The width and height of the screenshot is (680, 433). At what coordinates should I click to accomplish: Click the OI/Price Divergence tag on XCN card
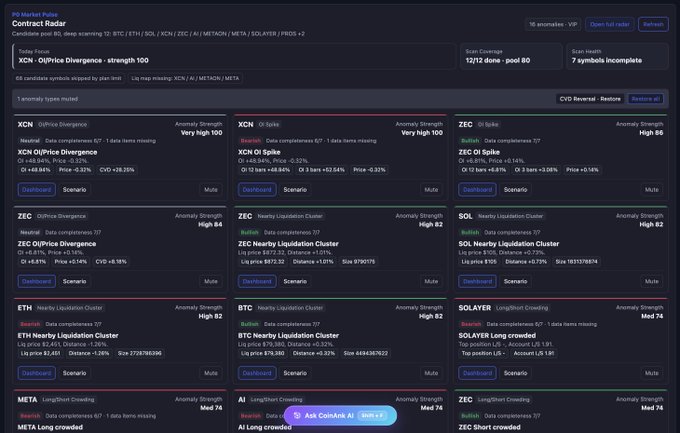(x=62, y=125)
